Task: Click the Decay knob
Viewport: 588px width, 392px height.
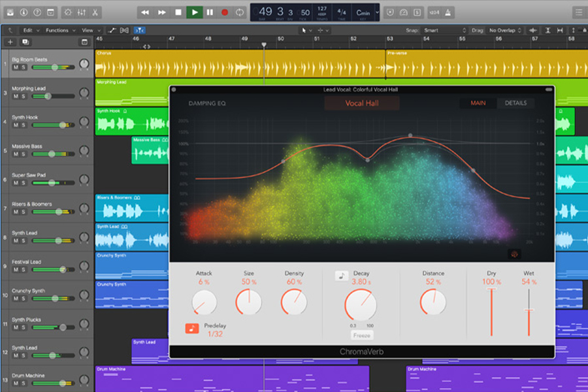Action: coord(361,304)
